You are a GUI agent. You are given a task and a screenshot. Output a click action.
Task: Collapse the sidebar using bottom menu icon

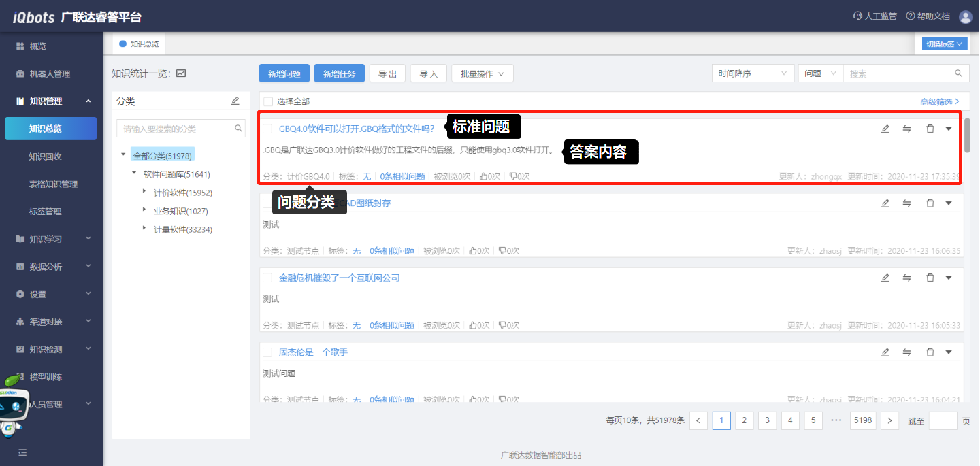22,452
